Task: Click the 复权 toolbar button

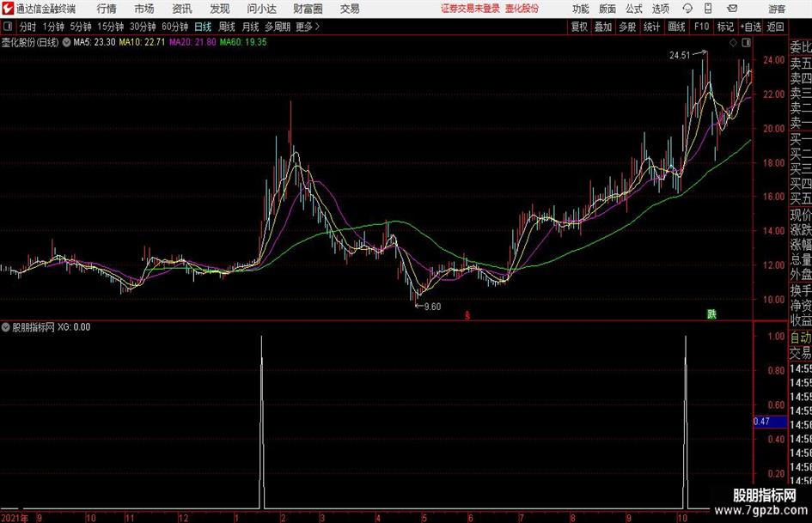Action: pos(579,27)
